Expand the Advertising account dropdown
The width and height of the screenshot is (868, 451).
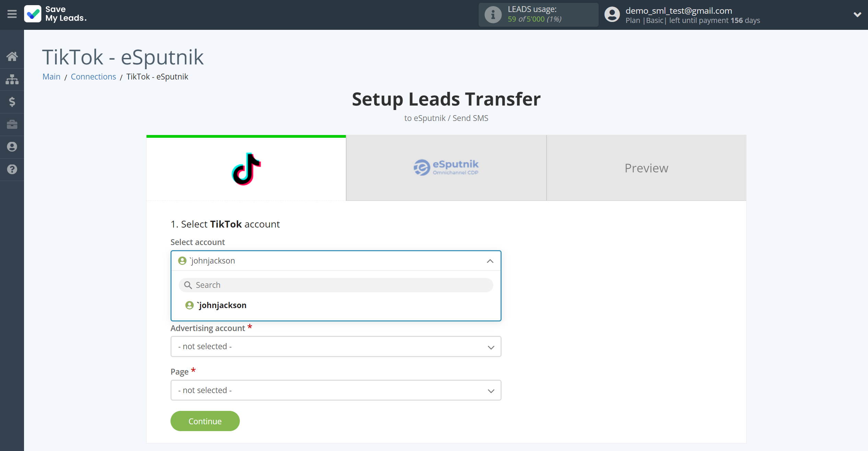tap(336, 346)
